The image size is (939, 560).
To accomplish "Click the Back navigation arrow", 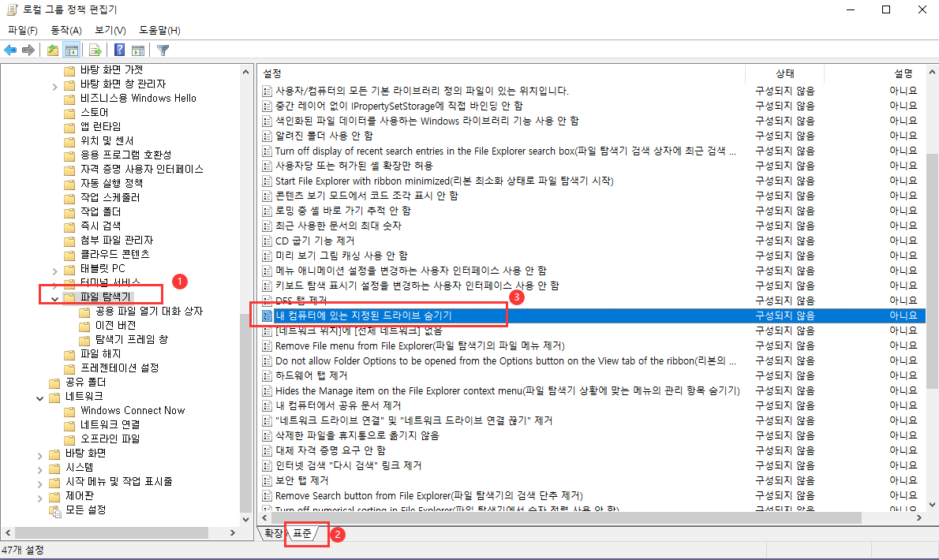I will 11,50.
